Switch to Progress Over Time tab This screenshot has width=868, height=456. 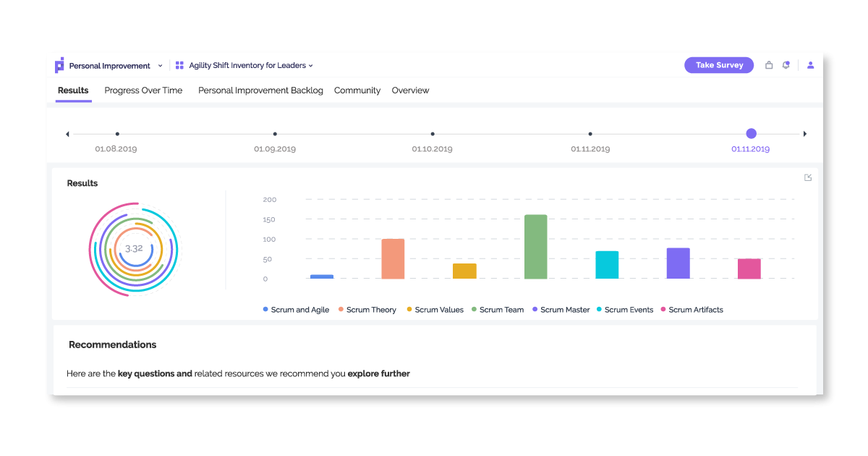[x=143, y=90]
